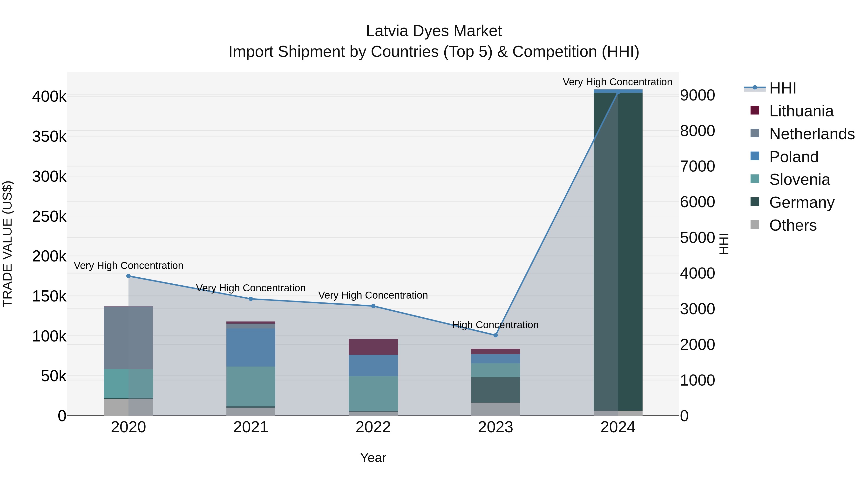The image size is (868, 488).
Task: Toggle Lithuania series in legend
Action: [792, 111]
